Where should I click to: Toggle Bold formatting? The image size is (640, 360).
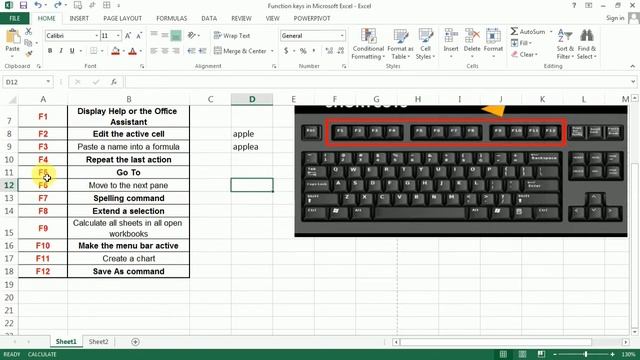(x=50, y=51)
